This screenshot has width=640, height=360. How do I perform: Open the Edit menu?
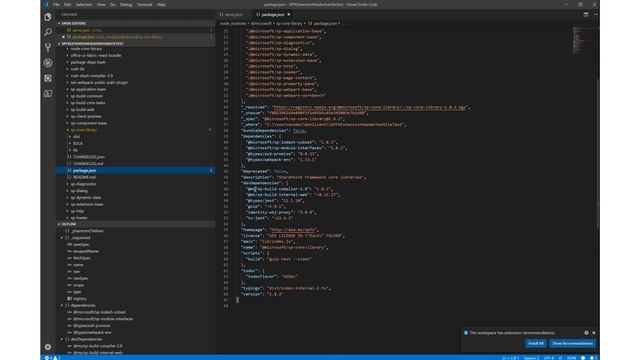click(67, 4)
